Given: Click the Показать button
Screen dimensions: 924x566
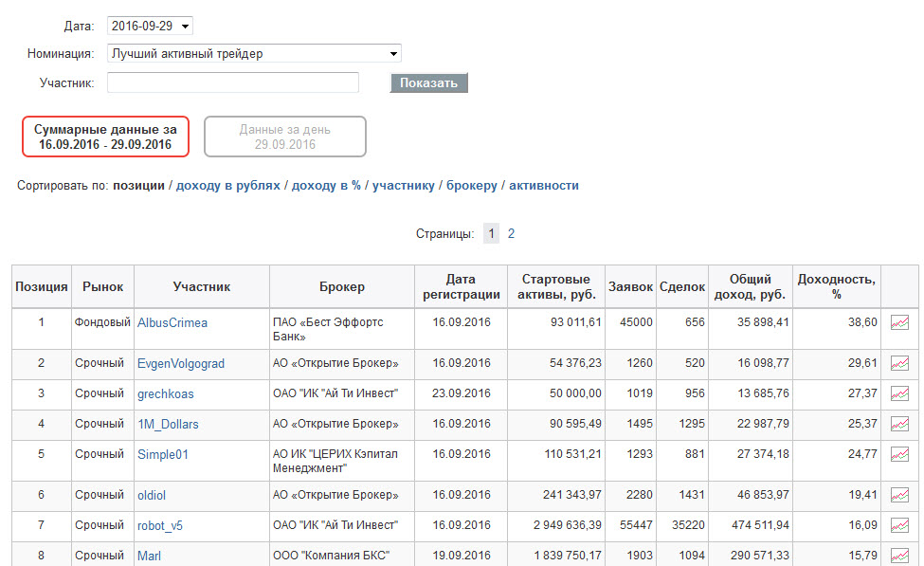Looking at the screenshot, I should pos(429,83).
